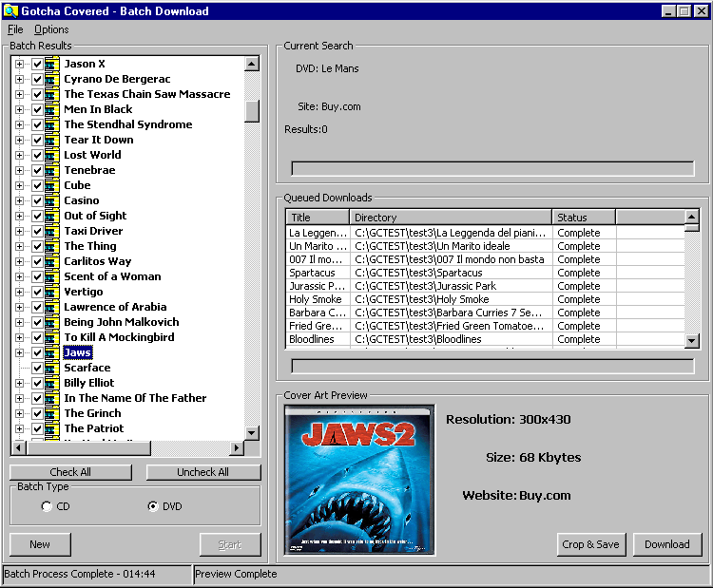713x588 pixels.
Task: Toggle the In The Name Of The Father checkbox
Action: pos(37,399)
